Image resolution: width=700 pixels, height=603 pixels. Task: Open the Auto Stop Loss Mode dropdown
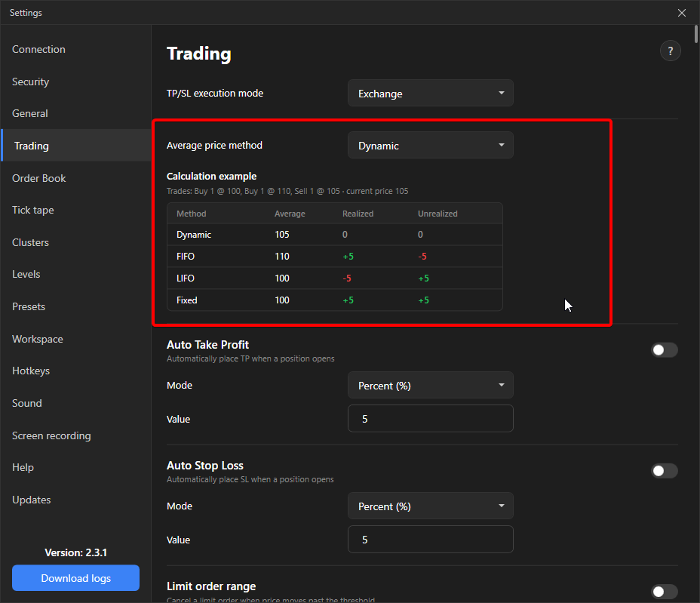point(431,506)
